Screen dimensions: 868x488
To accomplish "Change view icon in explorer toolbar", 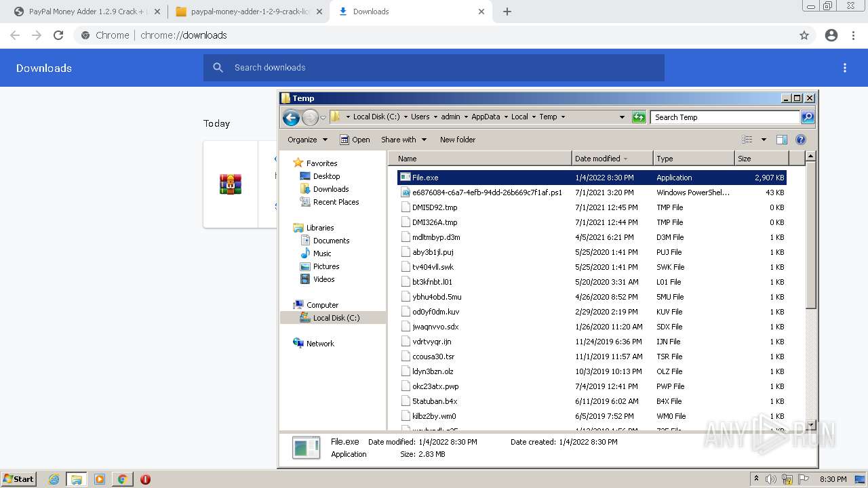I will [747, 140].
